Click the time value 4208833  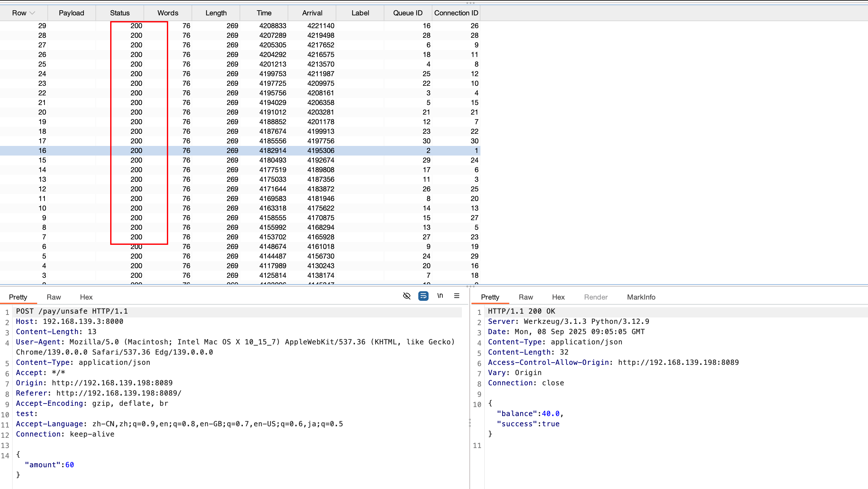tap(273, 26)
